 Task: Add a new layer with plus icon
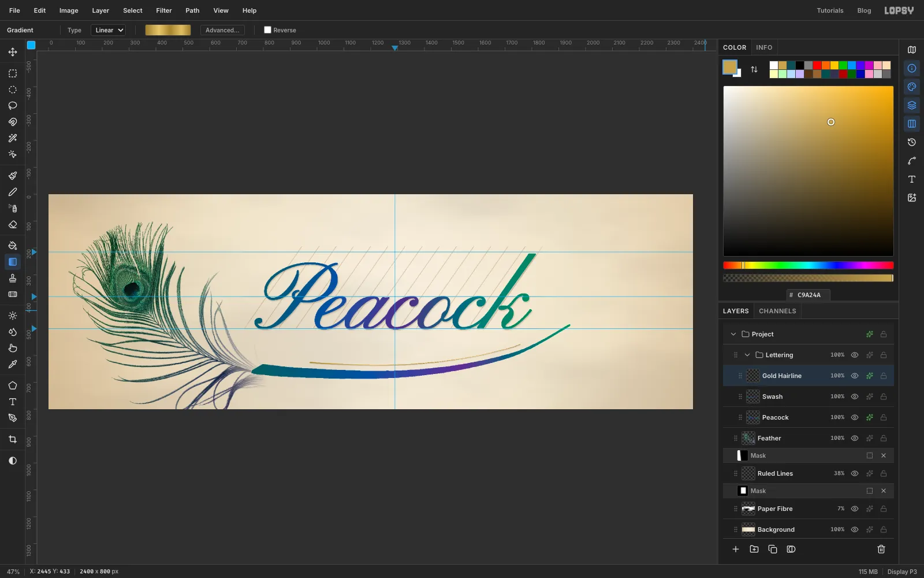pyautogui.click(x=736, y=549)
